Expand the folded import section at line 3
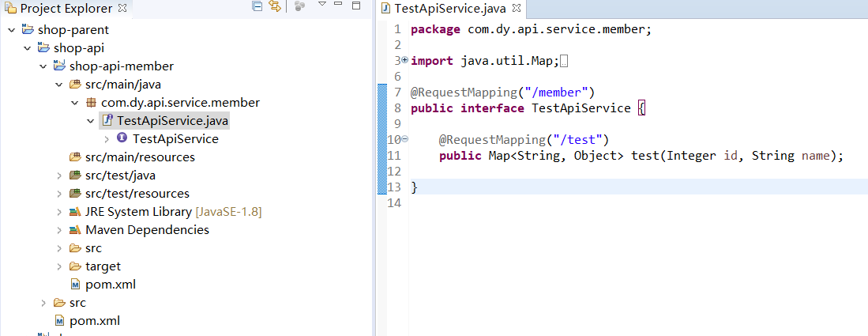 (x=405, y=59)
